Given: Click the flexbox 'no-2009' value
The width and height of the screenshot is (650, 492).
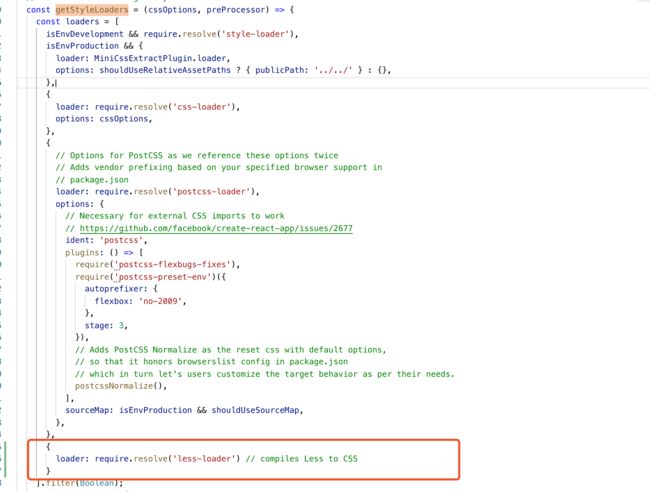Looking at the screenshot, I should pyautogui.click(x=160, y=301).
